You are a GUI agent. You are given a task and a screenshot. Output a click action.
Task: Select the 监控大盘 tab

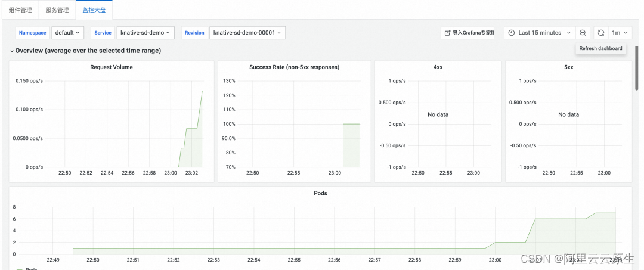(94, 10)
